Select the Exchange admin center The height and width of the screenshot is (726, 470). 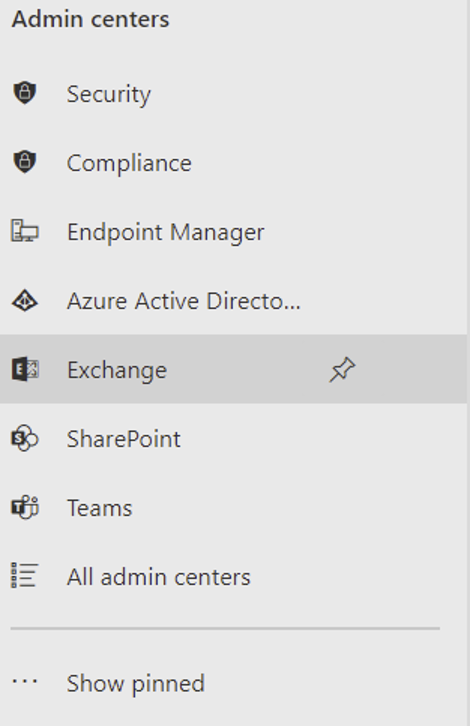pos(233,369)
